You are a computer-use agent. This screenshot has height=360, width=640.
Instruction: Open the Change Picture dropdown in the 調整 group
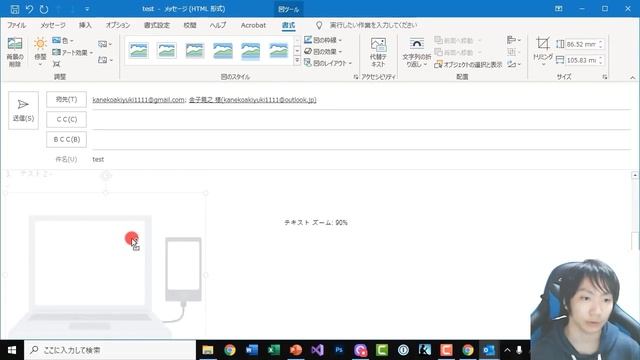click(x=105, y=44)
